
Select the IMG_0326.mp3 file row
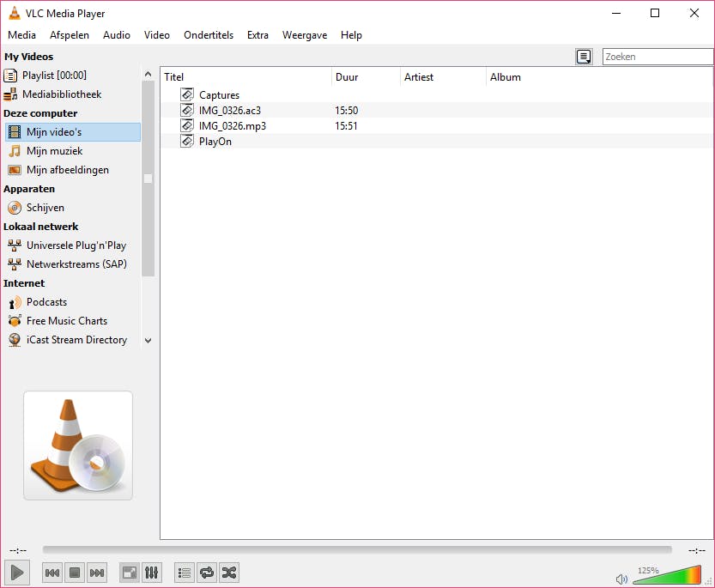point(437,126)
